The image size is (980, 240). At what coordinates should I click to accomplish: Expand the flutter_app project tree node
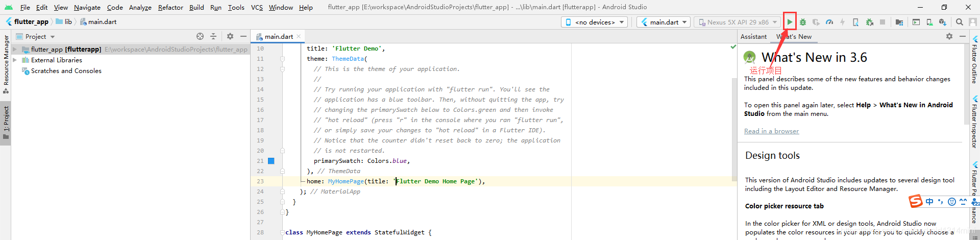[x=15, y=49]
